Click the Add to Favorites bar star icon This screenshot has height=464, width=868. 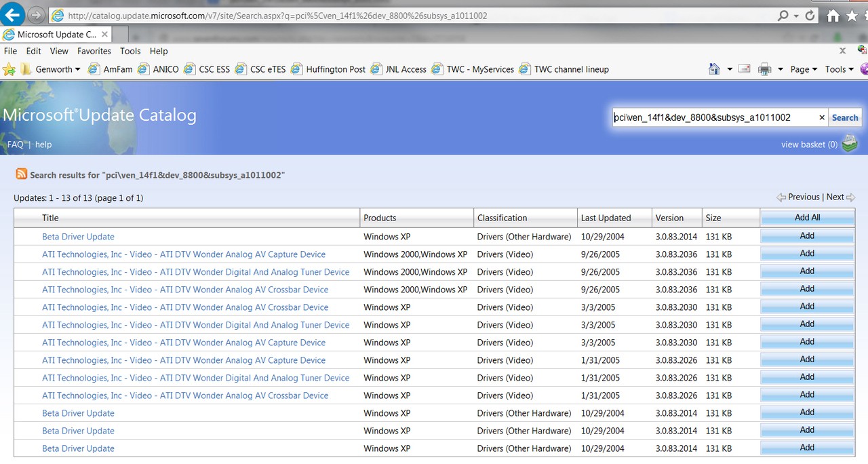pyautogui.click(x=9, y=69)
